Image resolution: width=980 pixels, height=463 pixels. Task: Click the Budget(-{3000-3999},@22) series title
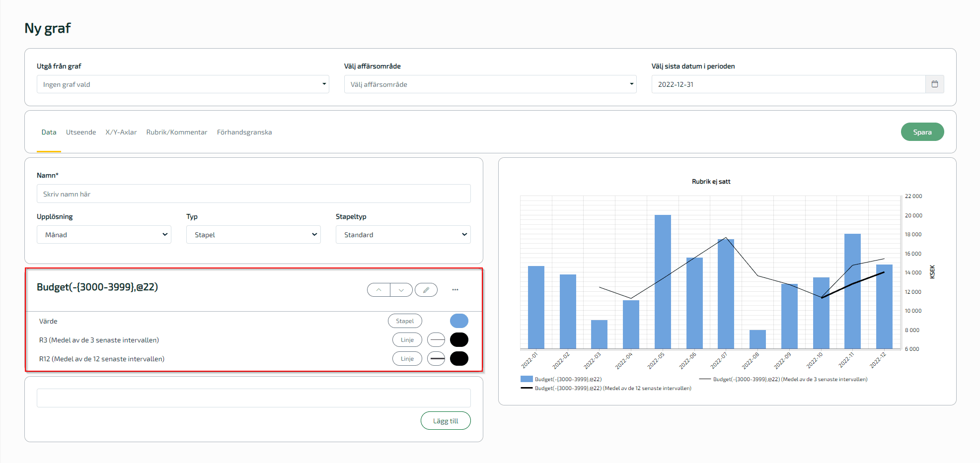click(x=97, y=287)
